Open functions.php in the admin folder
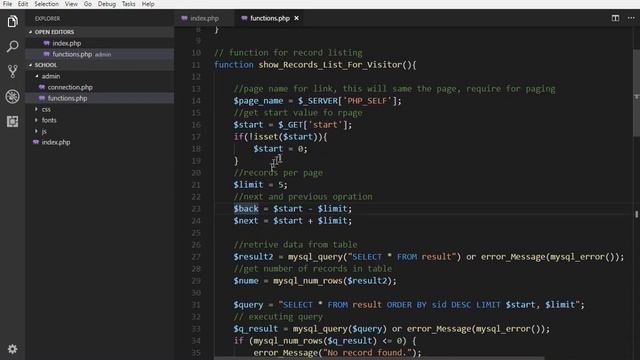640x360 pixels. [x=100, y=98]
